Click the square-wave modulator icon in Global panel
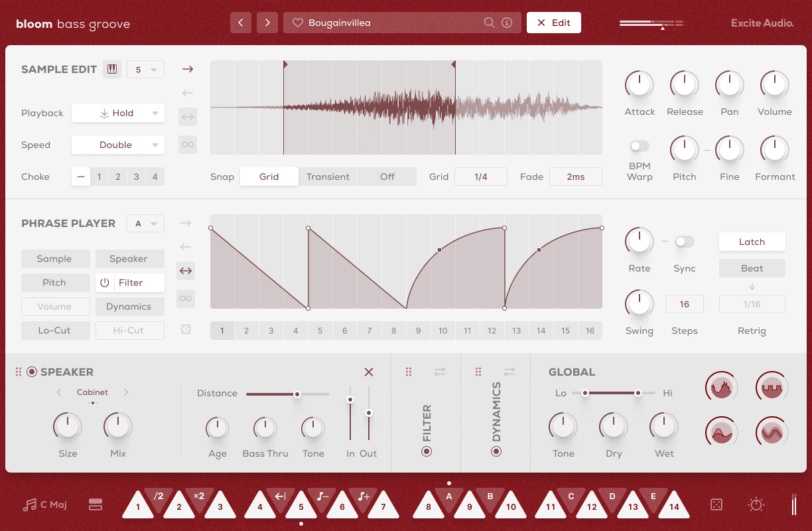This screenshot has height=531, width=812. [772, 386]
